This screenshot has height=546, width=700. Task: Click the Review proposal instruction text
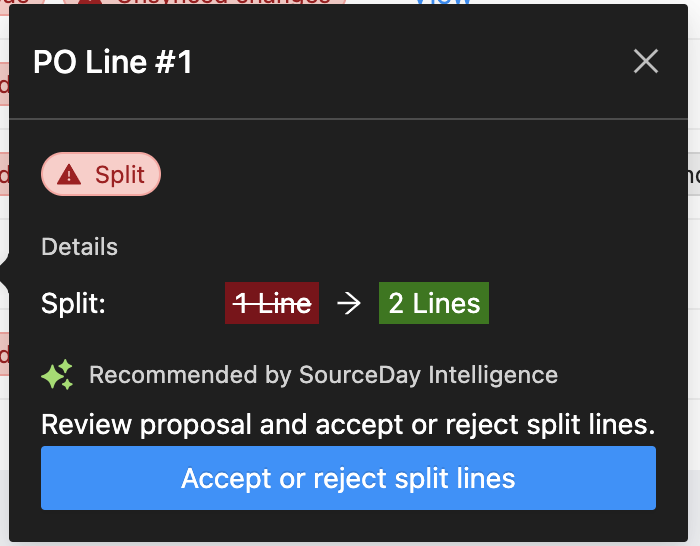pos(348,424)
